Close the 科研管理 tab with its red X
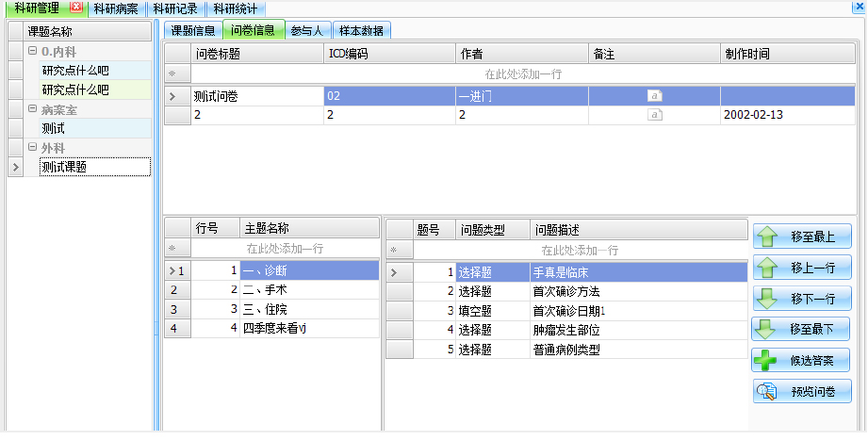This screenshot has height=440, width=868. [76, 8]
